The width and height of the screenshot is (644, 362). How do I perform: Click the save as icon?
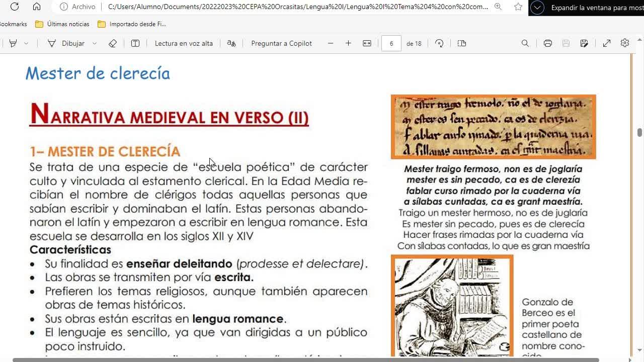(x=584, y=43)
